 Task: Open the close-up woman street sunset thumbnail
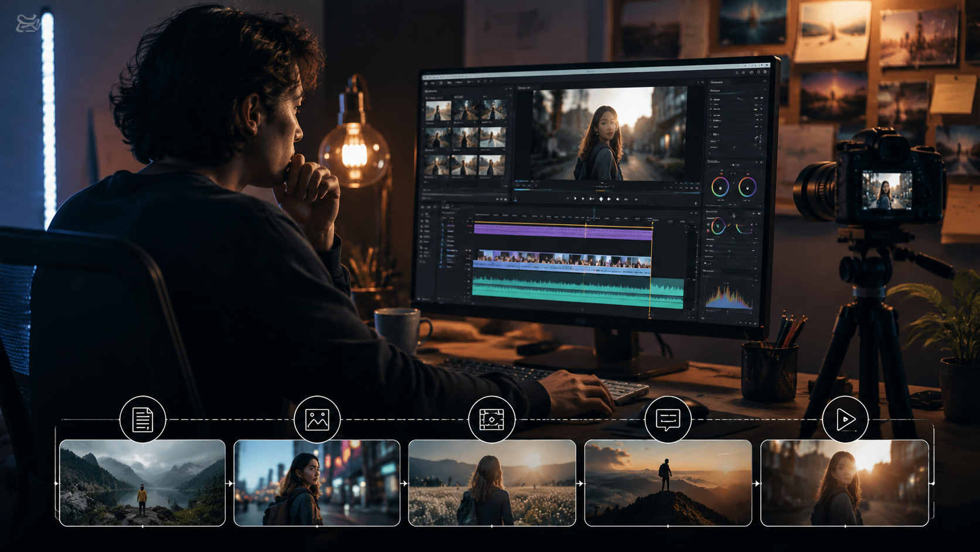pos(845,483)
